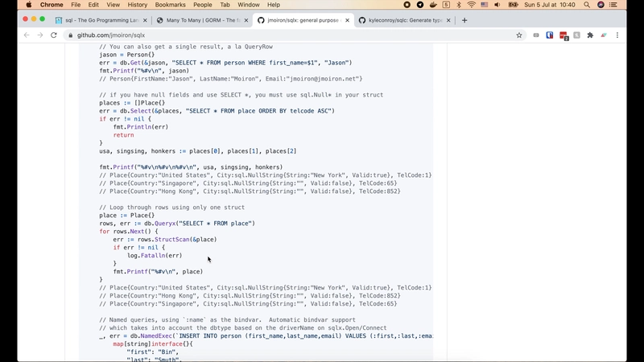The height and width of the screenshot is (362, 644).
Task: Bookmark this page with the star icon
Action: click(x=519, y=35)
